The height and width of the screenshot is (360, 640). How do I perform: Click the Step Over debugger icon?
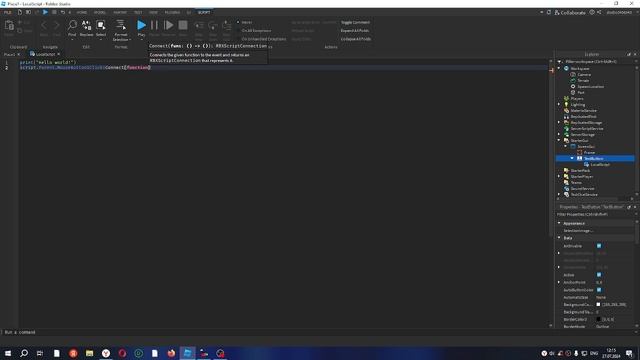[x=213, y=26]
